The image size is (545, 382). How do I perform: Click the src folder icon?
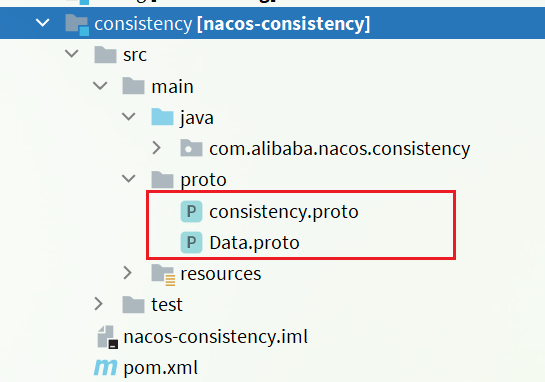pyautogui.click(x=105, y=55)
